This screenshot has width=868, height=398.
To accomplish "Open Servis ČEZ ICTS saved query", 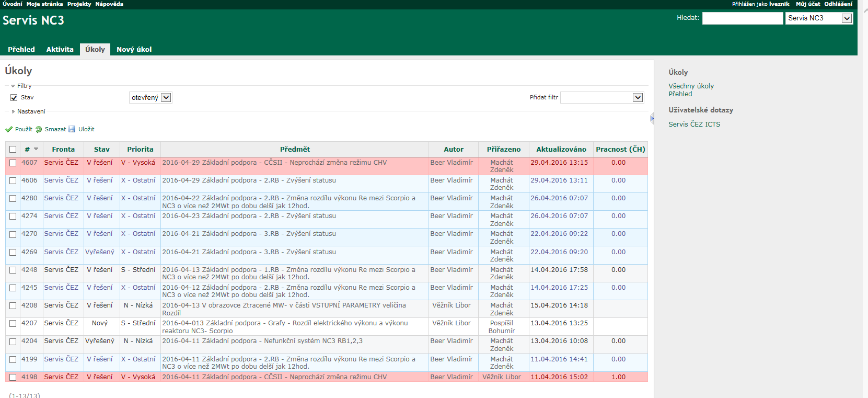I will point(694,124).
